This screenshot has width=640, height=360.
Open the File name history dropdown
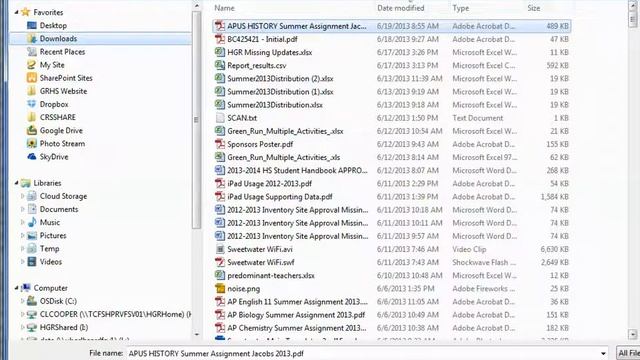click(603, 353)
